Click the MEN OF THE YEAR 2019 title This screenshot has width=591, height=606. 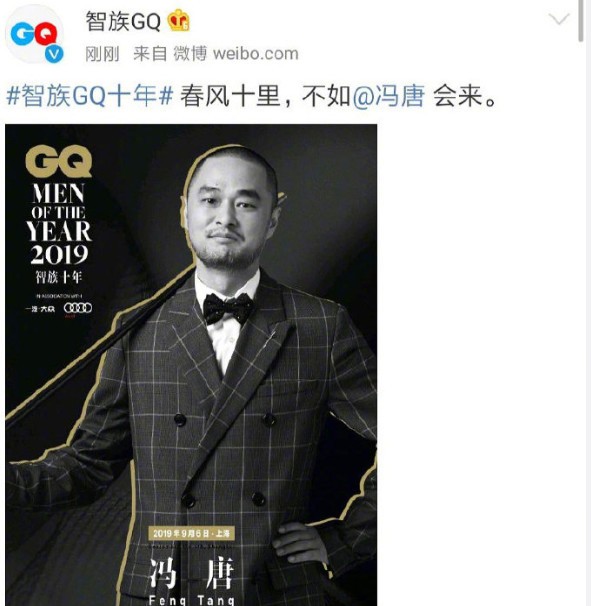59,224
